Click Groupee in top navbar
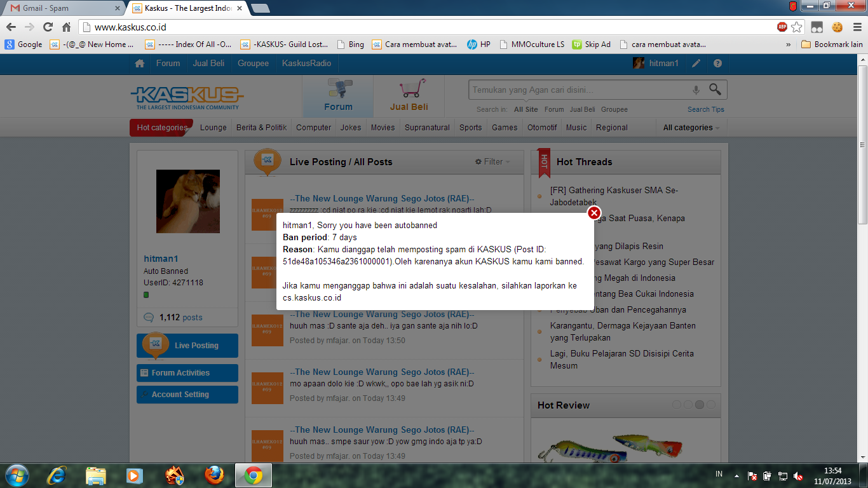The height and width of the screenshot is (488, 868). [x=253, y=64]
